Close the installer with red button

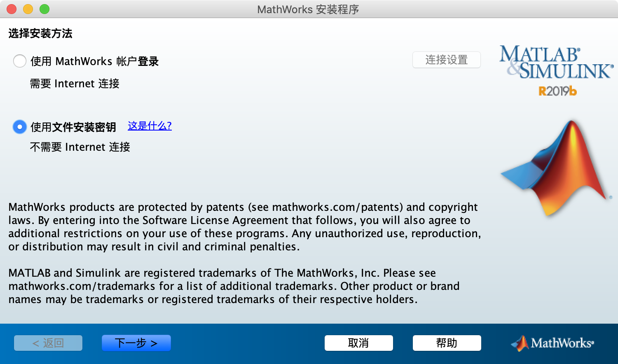(12, 9)
